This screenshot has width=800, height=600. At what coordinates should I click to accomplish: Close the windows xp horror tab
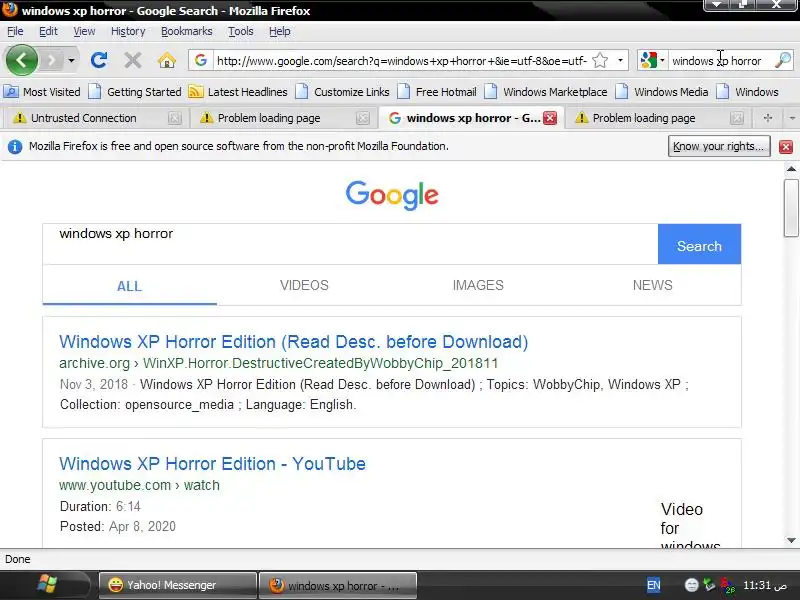coord(550,118)
